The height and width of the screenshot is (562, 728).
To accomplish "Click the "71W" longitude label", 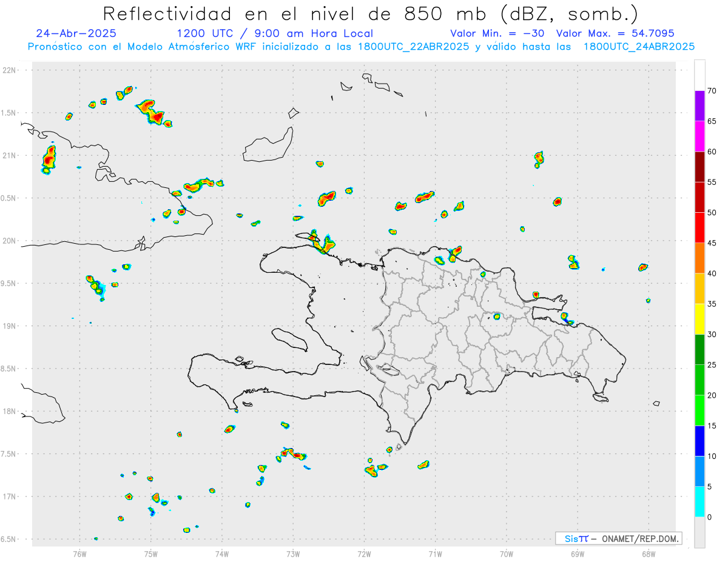I will tap(435, 554).
